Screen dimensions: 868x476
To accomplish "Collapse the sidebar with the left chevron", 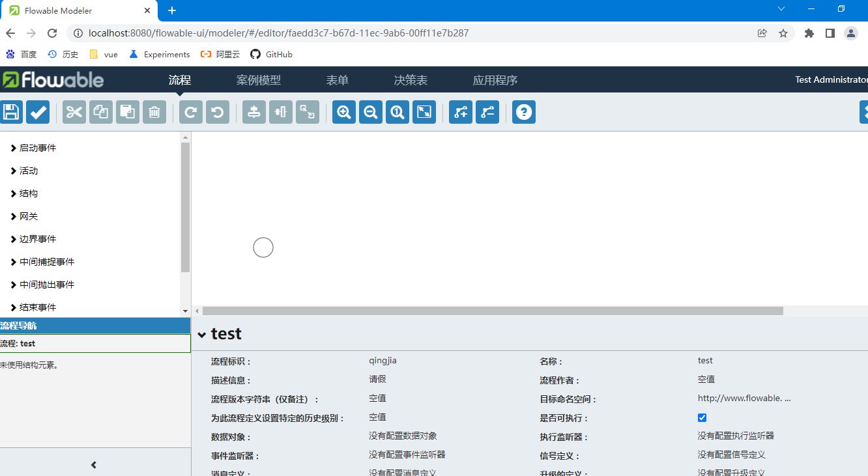I will [x=93, y=464].
